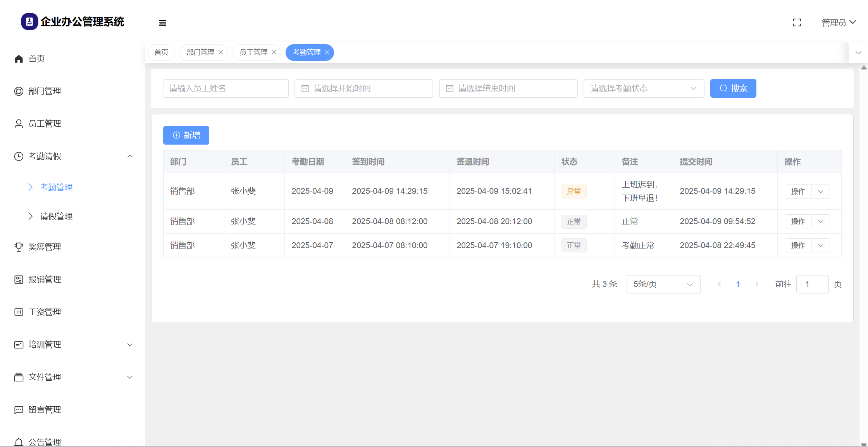Screen dimensions: 868x447
Task: Open 部门管理 via its sidebar icon
Action: click(x=19, y=91)
